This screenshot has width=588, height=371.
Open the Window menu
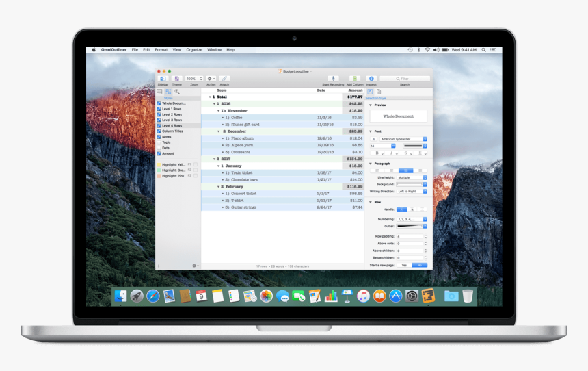[x=214, y=49]
